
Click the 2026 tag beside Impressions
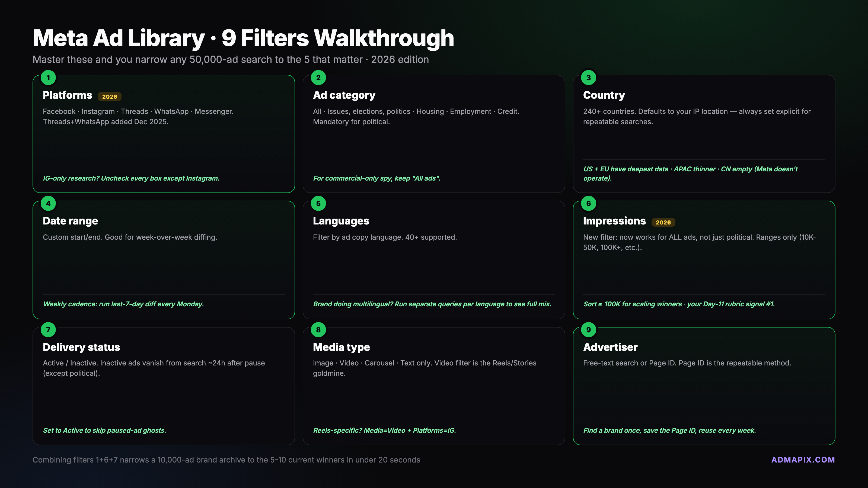663,222
